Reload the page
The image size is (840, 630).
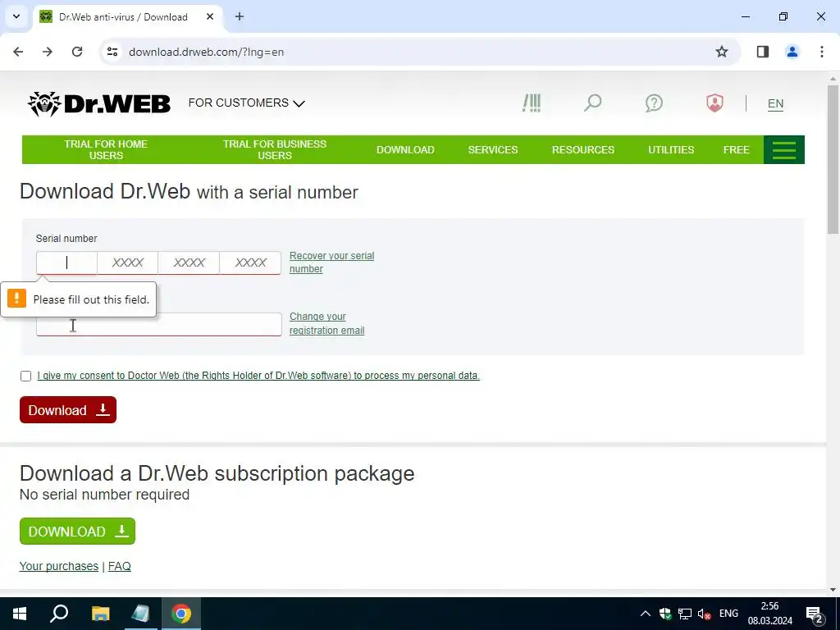coord(77,52)
